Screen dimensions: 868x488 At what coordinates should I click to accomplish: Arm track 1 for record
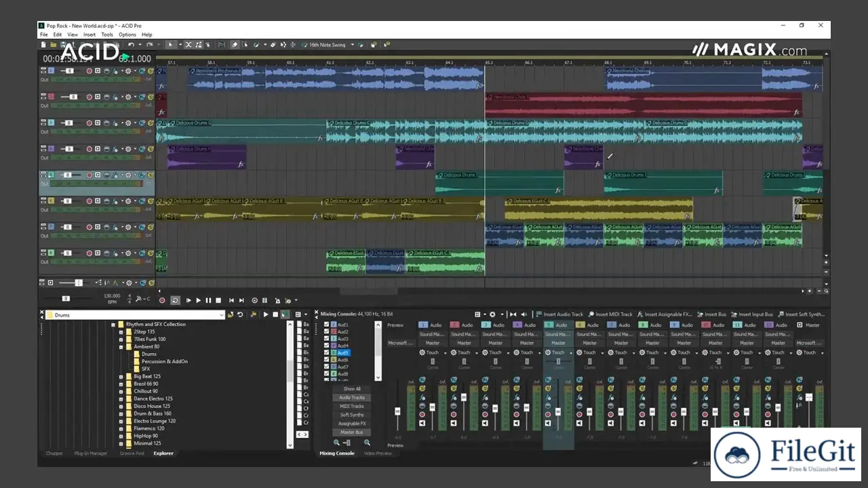[x=89, y=71]
